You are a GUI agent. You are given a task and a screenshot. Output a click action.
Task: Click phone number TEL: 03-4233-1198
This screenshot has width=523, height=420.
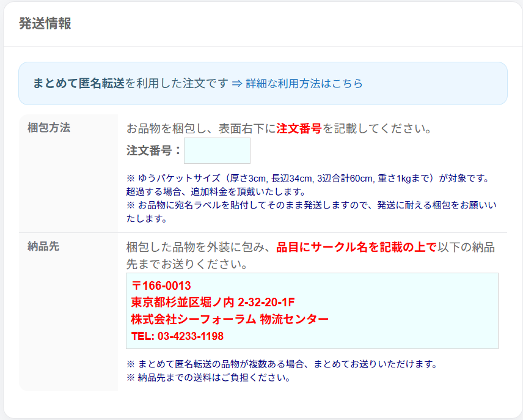tap(177, 336)
